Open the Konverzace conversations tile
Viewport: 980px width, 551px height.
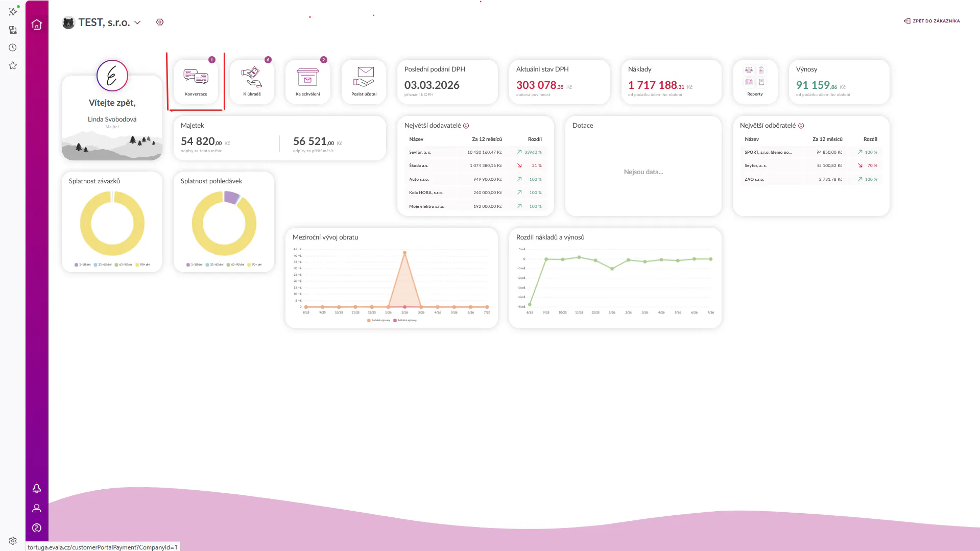pos(196,82)
